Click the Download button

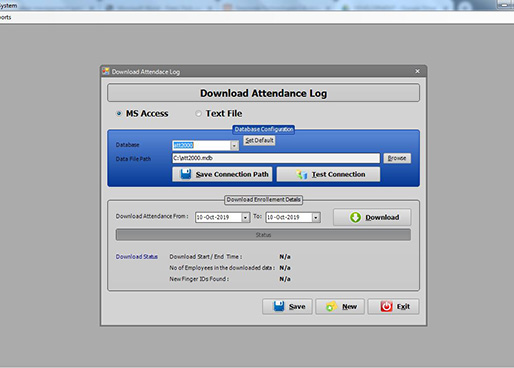click(x=372, y=217)
